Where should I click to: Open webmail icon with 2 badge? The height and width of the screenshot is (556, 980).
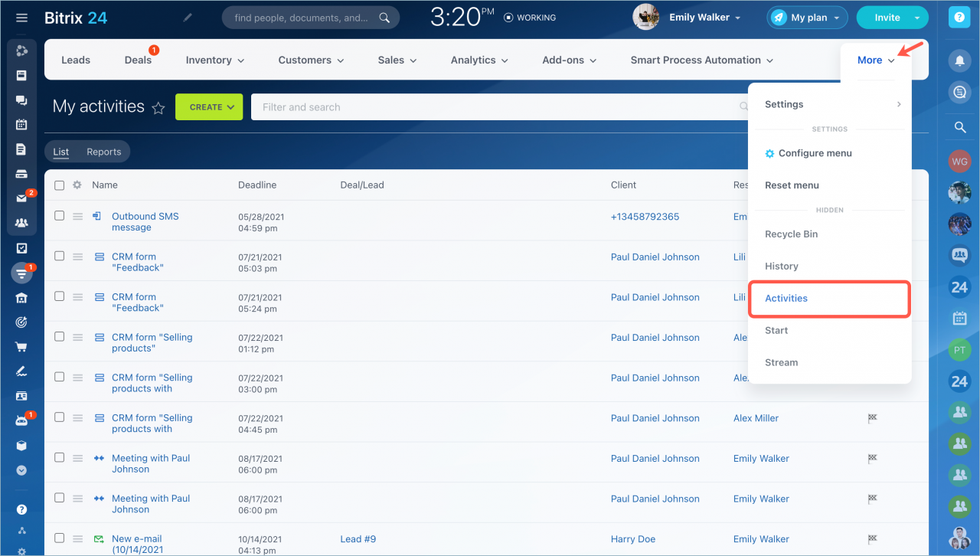pos(22,198)
